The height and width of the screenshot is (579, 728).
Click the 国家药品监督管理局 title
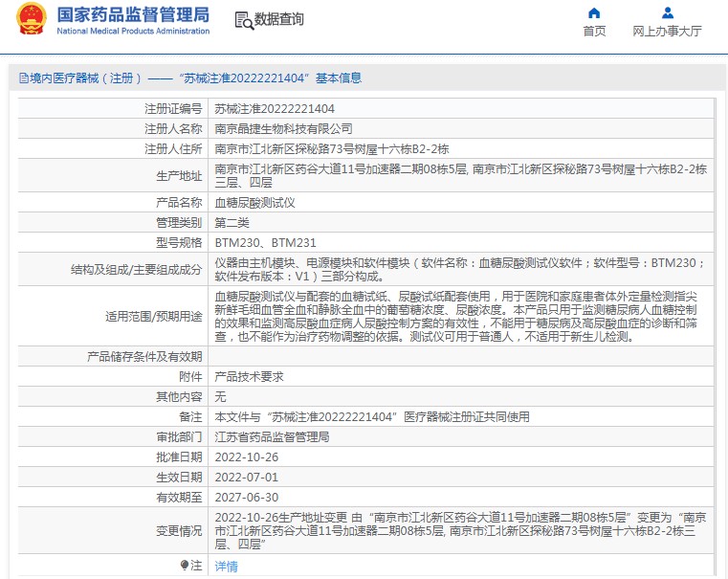tap(133, 15)
